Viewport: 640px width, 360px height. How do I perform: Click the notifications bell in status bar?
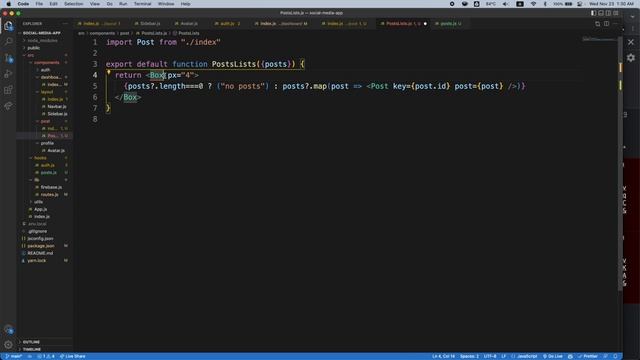[x=616, y=356]
